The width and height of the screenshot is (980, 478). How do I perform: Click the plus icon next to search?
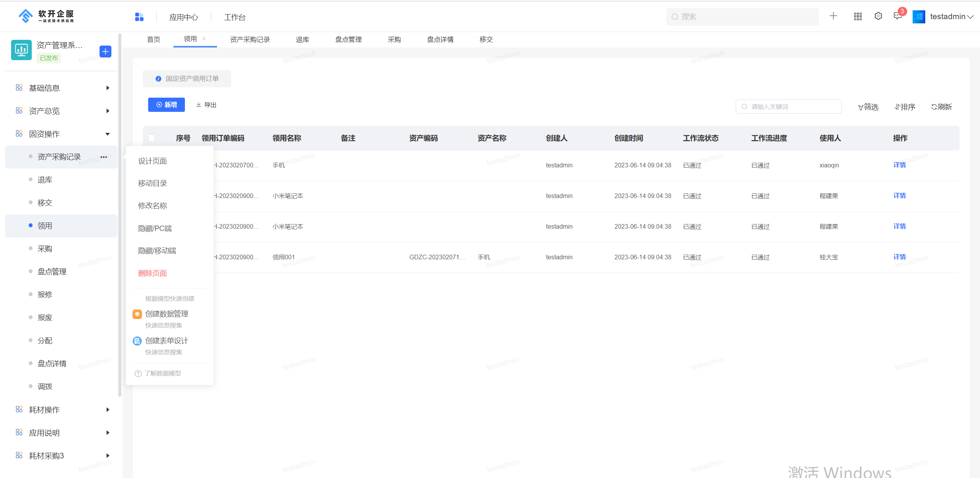coord(833,16)
